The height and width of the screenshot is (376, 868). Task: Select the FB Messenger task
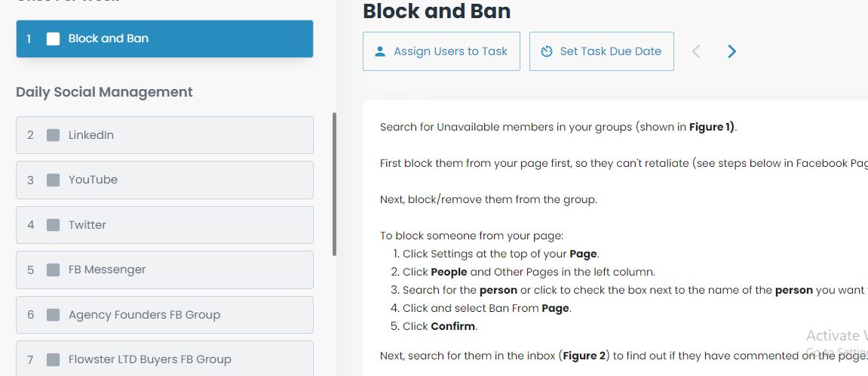164,270
